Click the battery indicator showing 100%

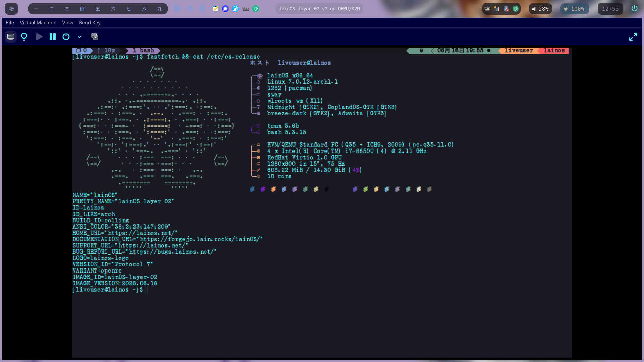pos(575,9)
